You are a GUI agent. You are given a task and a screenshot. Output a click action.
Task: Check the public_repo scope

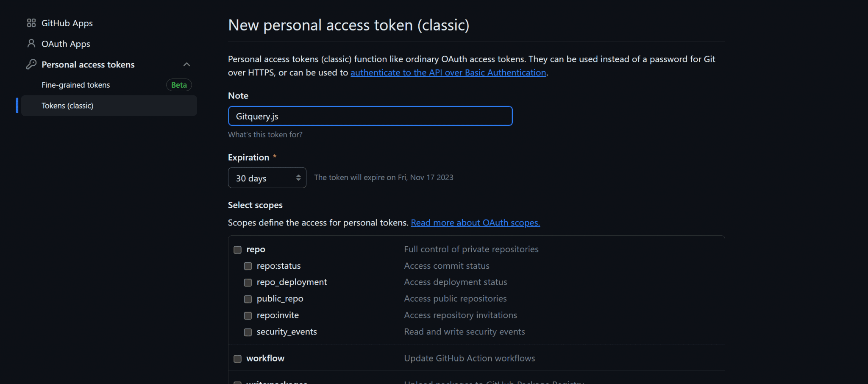pos(248,299)
